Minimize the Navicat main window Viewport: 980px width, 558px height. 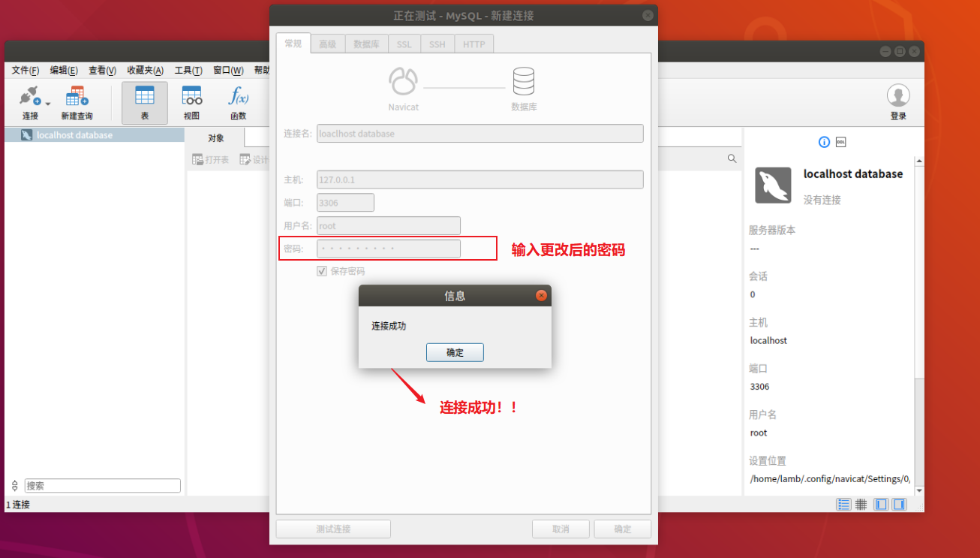tap(885, 52)
